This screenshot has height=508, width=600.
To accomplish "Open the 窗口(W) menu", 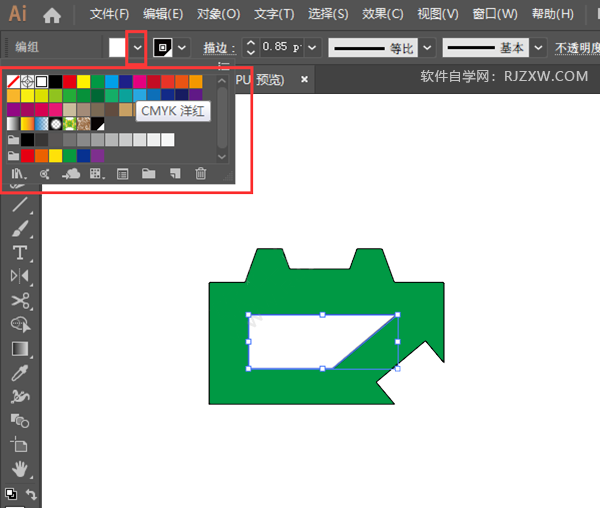I will tap(495, 14).
